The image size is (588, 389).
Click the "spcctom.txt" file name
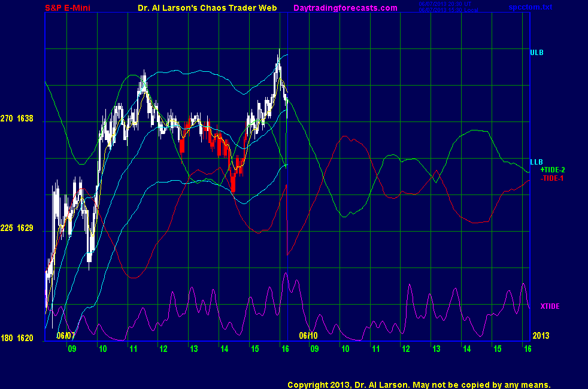531,7
